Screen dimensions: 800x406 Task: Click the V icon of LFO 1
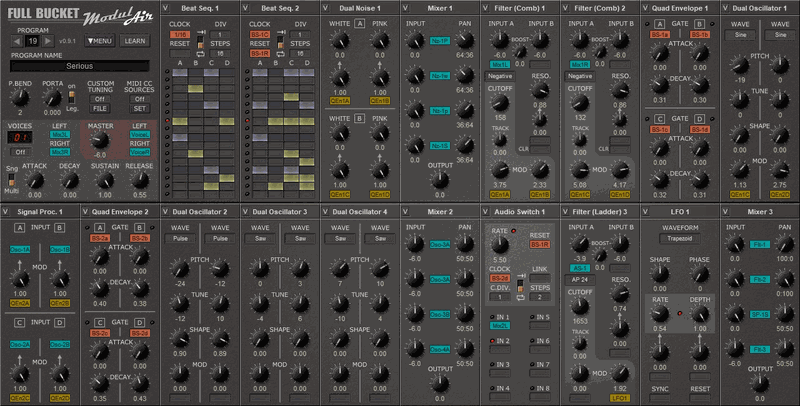tap(647, 212)
